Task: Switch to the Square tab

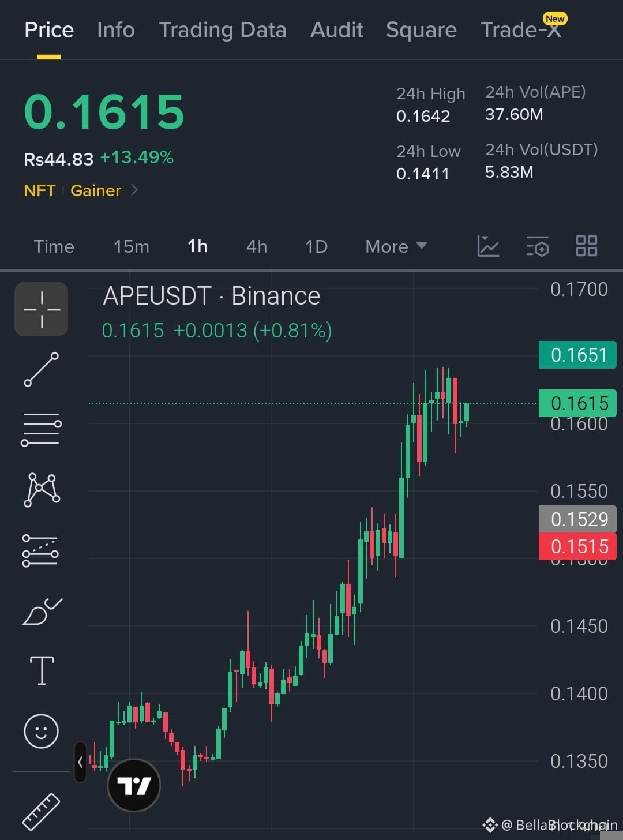Action: click(421, 30)
